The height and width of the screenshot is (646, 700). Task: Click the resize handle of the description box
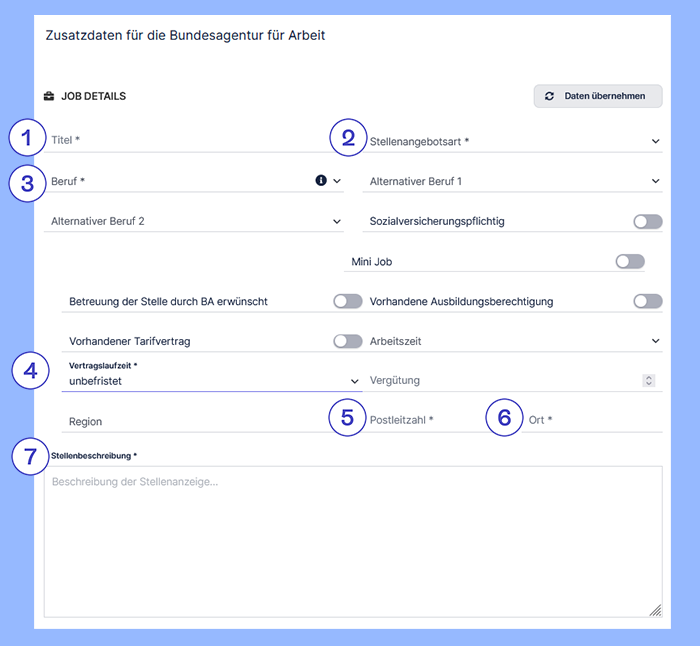pos(655,609)
